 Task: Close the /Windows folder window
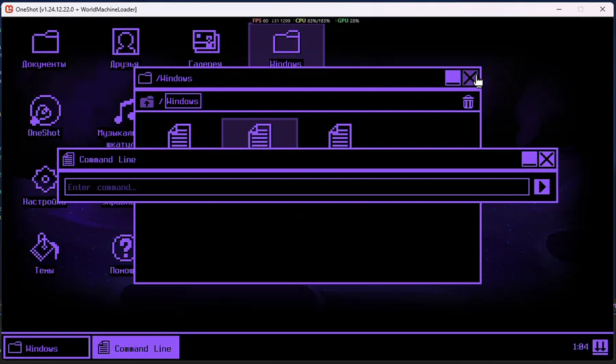[470, 78]
